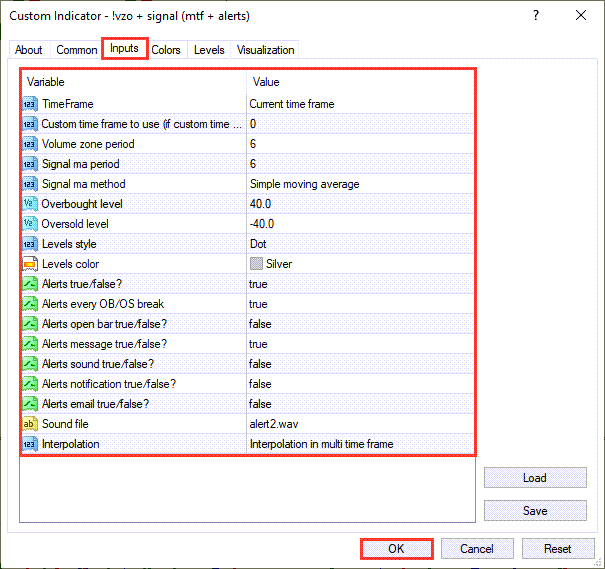Edit the Signal ma period value 6
Screen dimensions: 605x569
tap(253, 164)
